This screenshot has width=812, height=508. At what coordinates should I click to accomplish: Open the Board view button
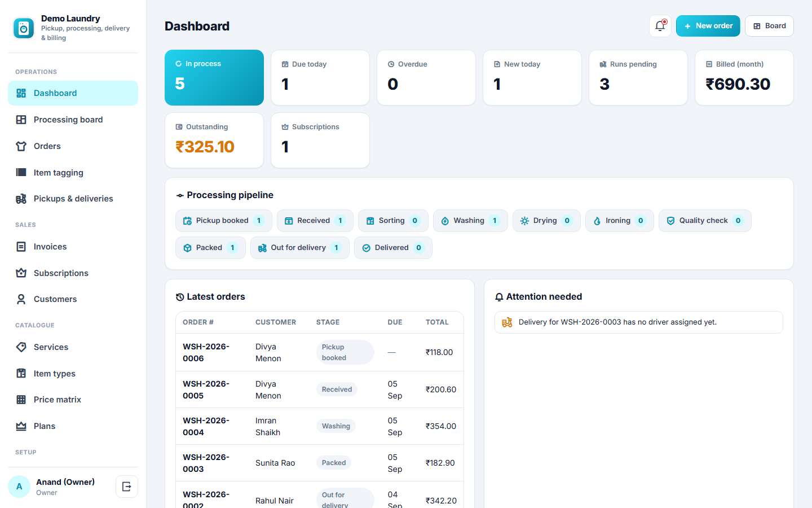click(769, 26)
